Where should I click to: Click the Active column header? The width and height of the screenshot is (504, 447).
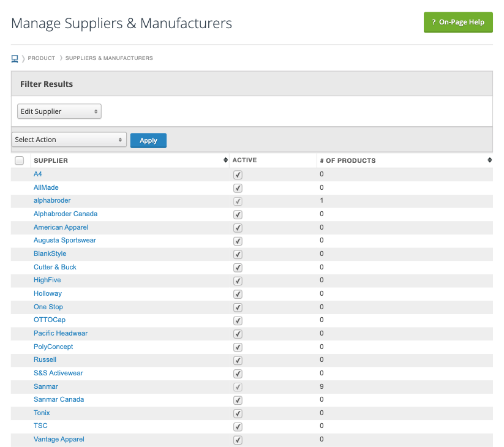244,160
